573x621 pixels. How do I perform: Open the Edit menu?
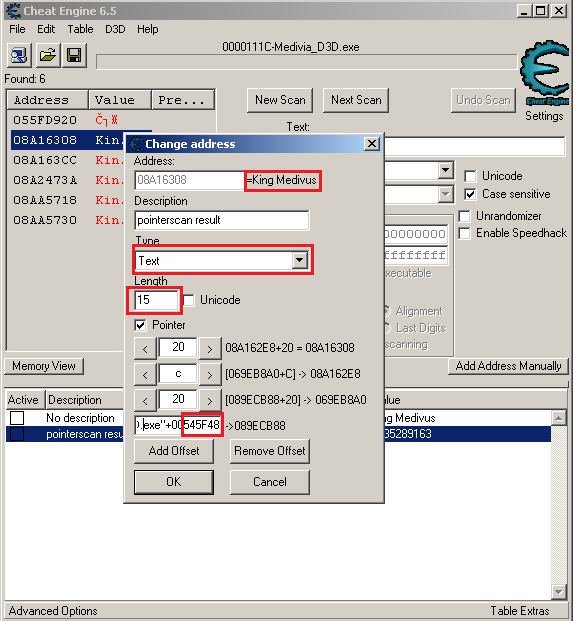[46, 29]
